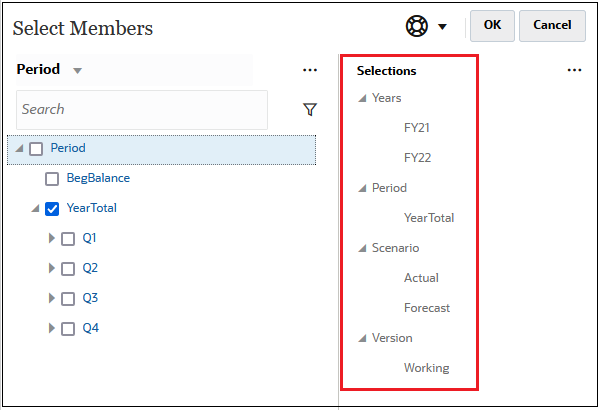
Task: Open the Selections panel ellipsis menu
Action: (x=574, y=70)
